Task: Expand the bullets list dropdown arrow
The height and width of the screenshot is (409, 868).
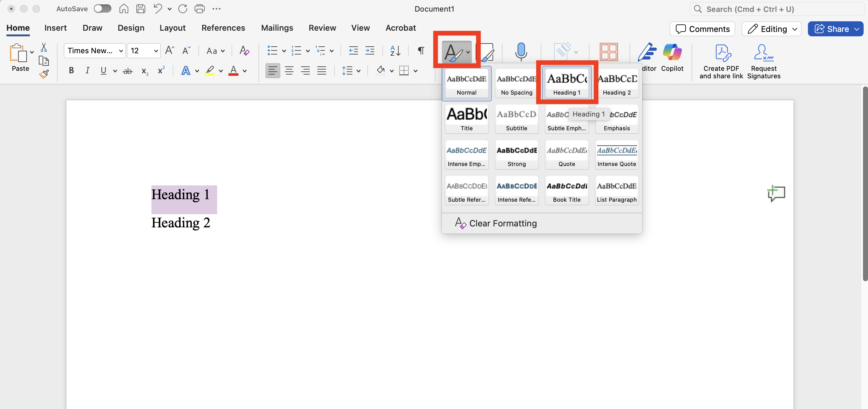Action: click(284, 51)
